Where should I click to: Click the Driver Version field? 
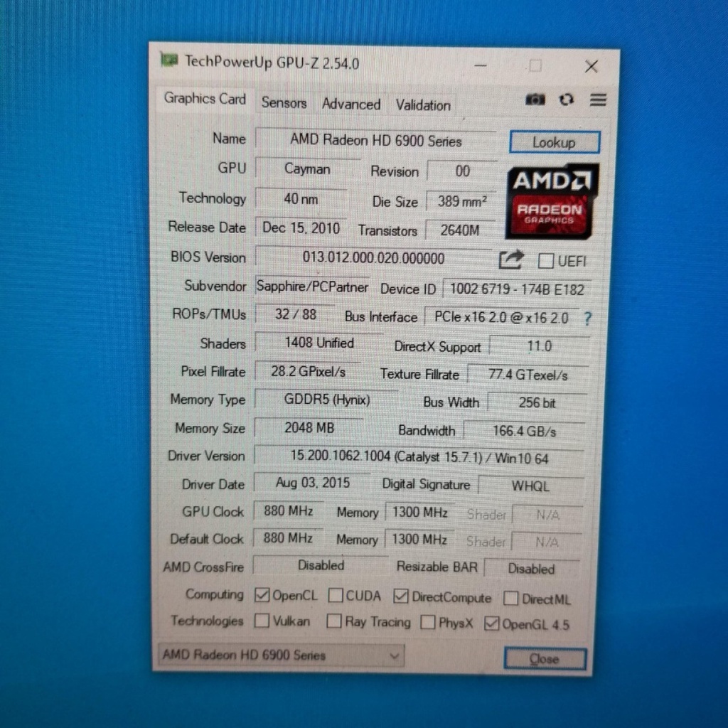pyautogui.click(x=419, y=457)
